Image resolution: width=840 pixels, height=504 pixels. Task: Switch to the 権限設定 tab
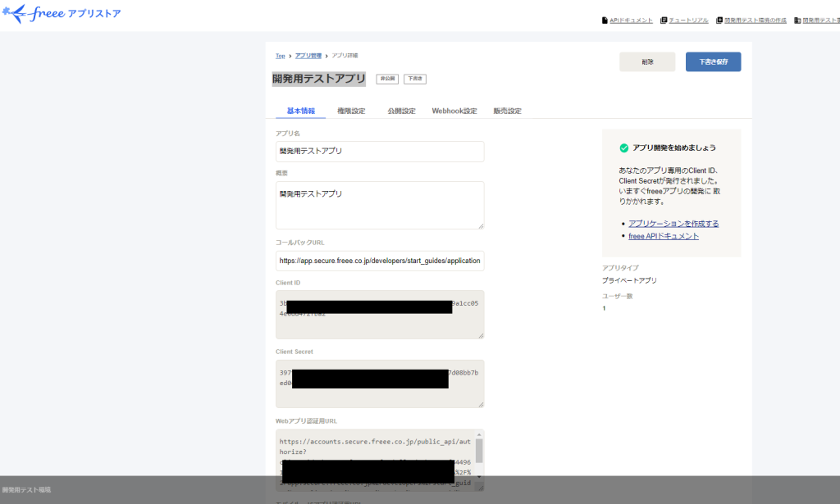tap(351, 110)
